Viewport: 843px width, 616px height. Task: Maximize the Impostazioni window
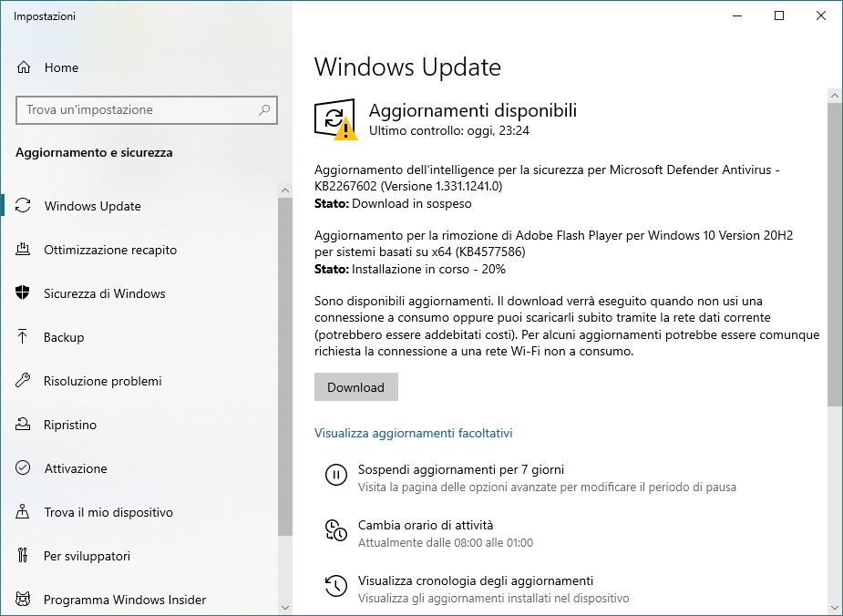coord(779,15)
